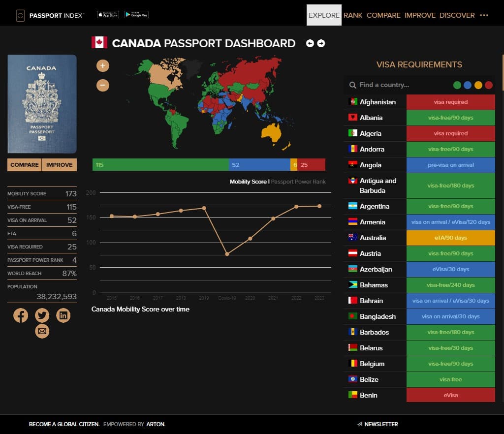Click the Twitter share icon

[42, 315]
